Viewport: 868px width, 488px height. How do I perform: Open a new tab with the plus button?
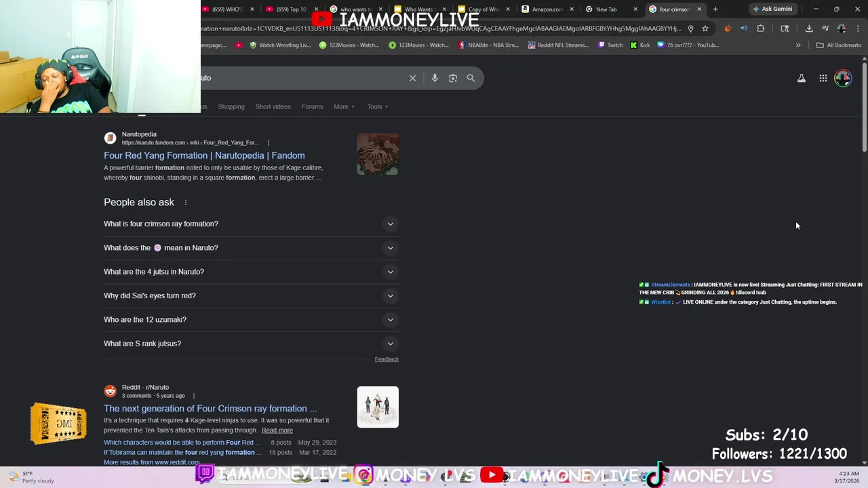click(715, 9)
